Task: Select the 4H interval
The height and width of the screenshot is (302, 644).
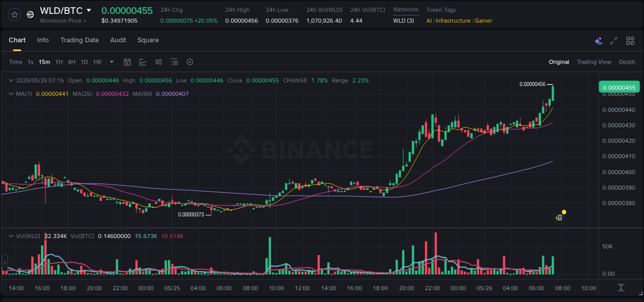Action: (72, 62)
